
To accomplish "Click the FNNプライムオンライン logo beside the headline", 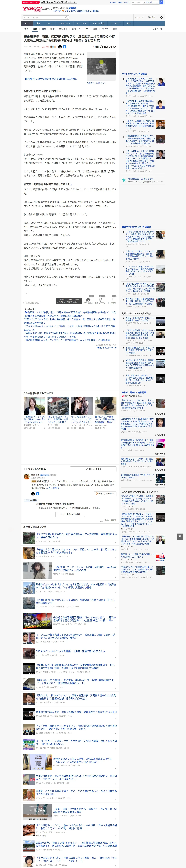I will (104, 47).
